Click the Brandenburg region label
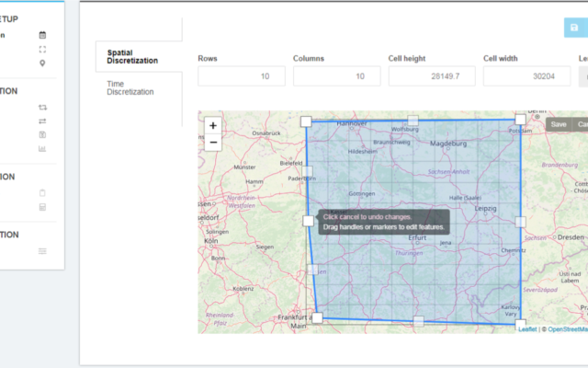This screenshot has width=588, height=368. (560, 165)
